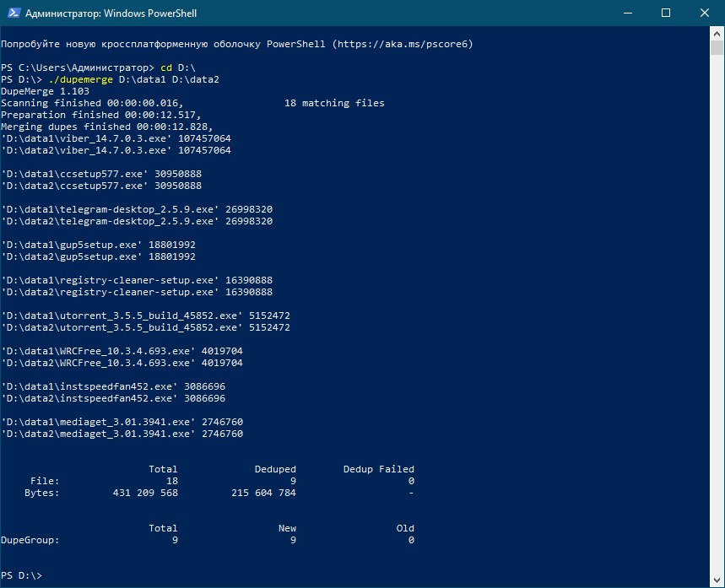The height and width of the screenshot is (588, 725).
Task: Click the D:\data1\utorrent_3.5.5_build_45852.exe line
Action: pyautogui.click(x=146, y=316)
